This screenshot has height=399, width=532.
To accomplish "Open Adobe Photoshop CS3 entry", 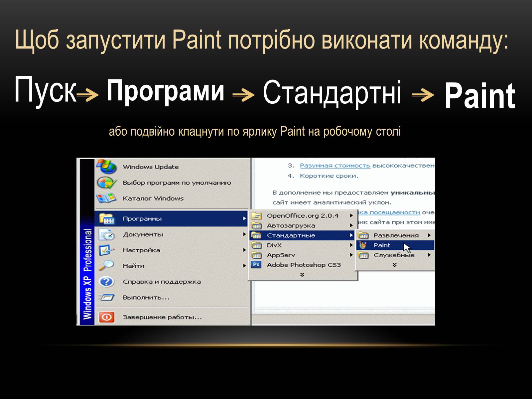I will coord(303,265).
